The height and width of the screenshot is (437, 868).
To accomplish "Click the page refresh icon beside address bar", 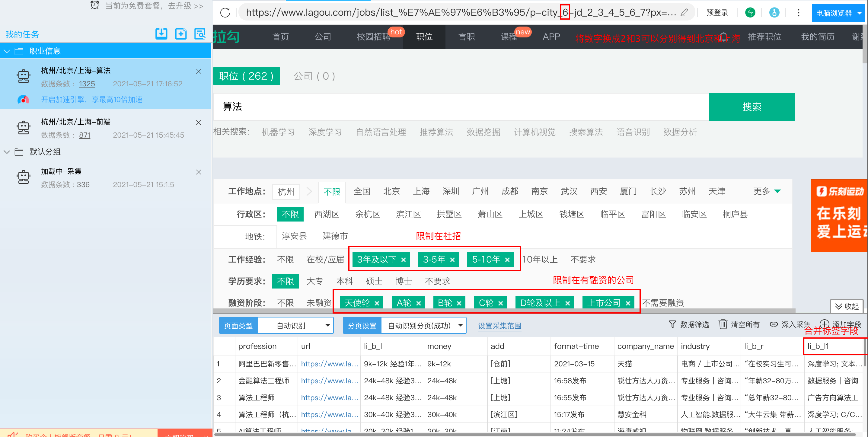I will 225,12.
